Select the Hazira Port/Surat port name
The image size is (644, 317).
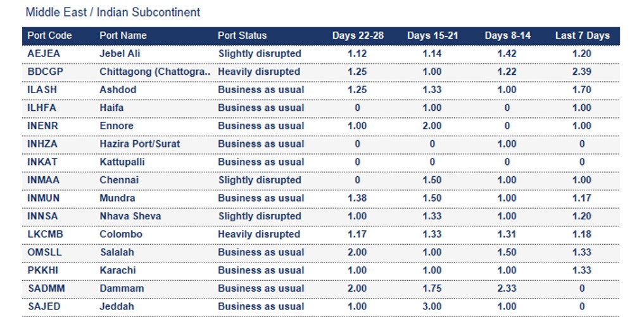pyautogui.click(x=139, y=144)
